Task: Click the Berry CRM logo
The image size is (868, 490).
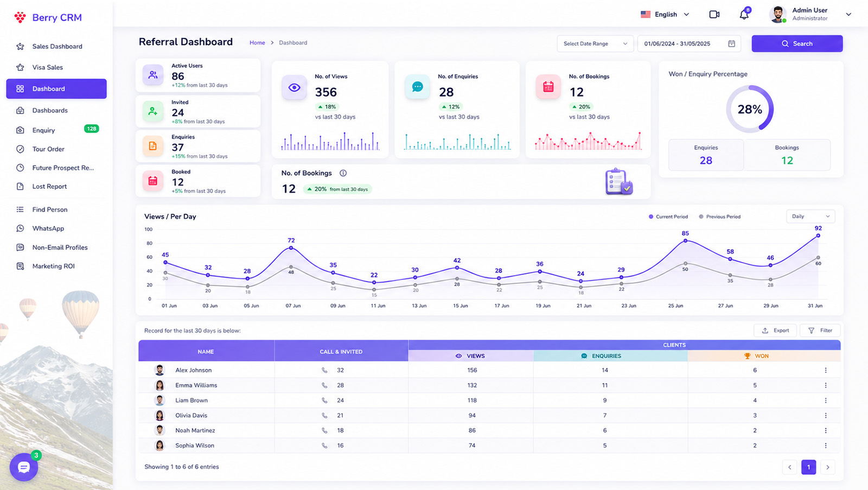Action: (48, 17)
